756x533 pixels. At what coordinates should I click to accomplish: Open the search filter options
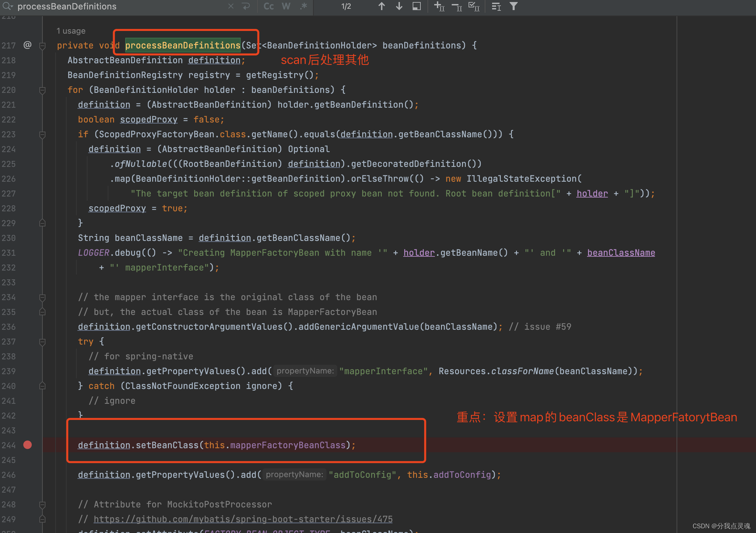coord(513,6)
